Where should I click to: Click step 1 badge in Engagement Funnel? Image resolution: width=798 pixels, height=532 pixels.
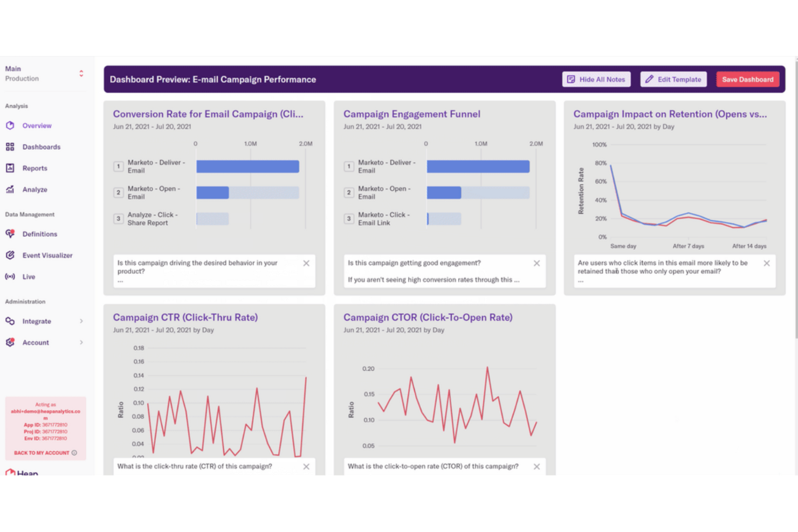(x=349, y=167)
